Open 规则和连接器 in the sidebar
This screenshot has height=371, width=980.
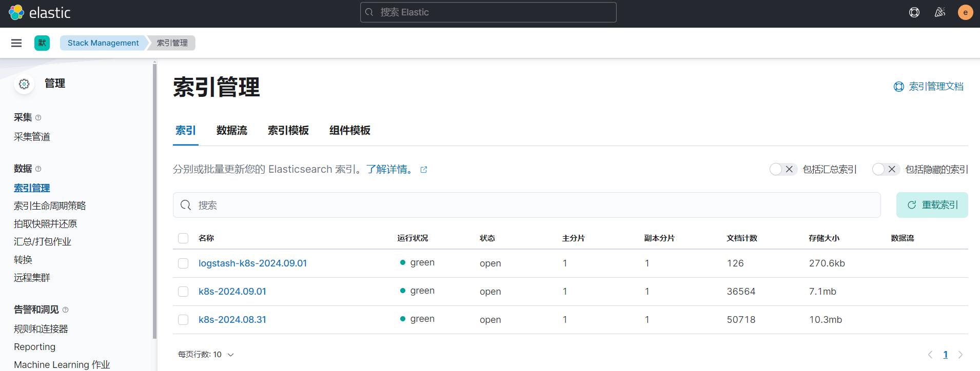(41, 329)
